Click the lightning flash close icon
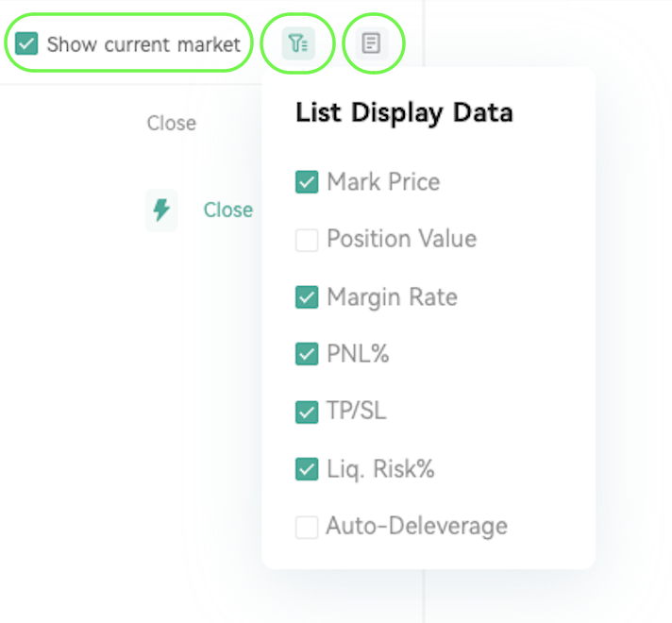Viewport: 672px width, 623px height. pyautogui.click(x=161, y=210)
